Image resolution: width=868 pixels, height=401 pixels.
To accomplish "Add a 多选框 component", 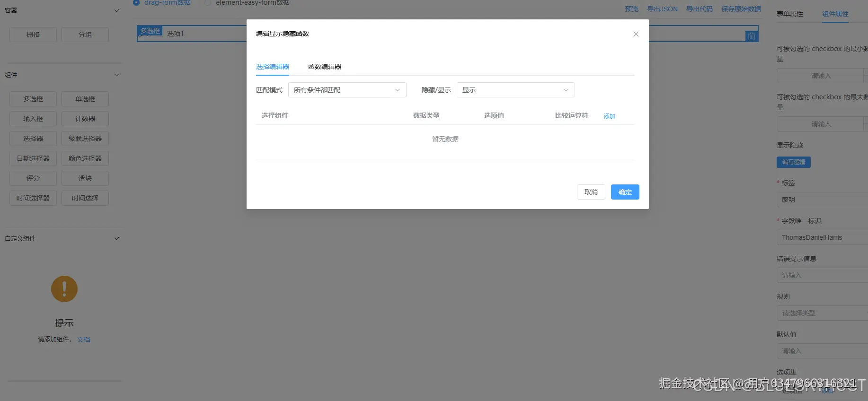I will [x=33, y=99].
